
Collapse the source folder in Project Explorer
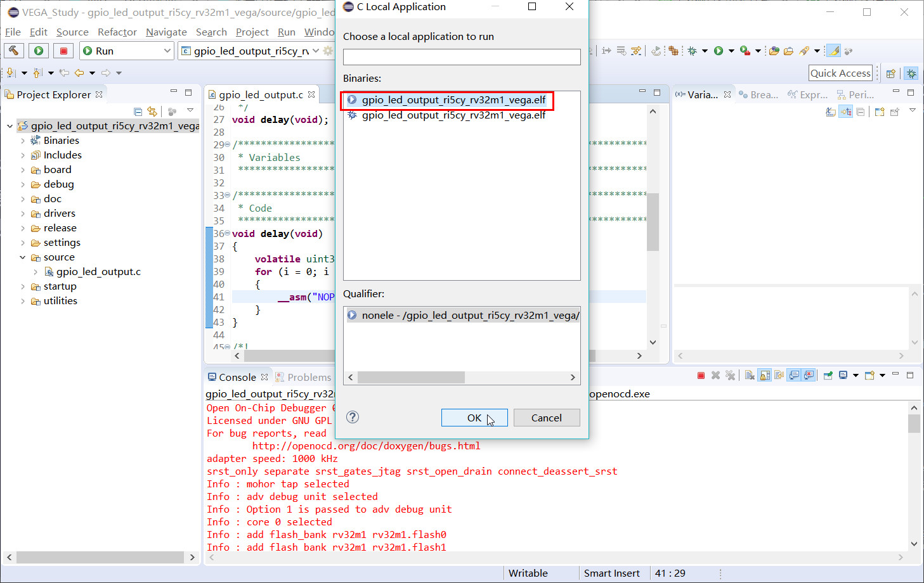tap(23, 257)
